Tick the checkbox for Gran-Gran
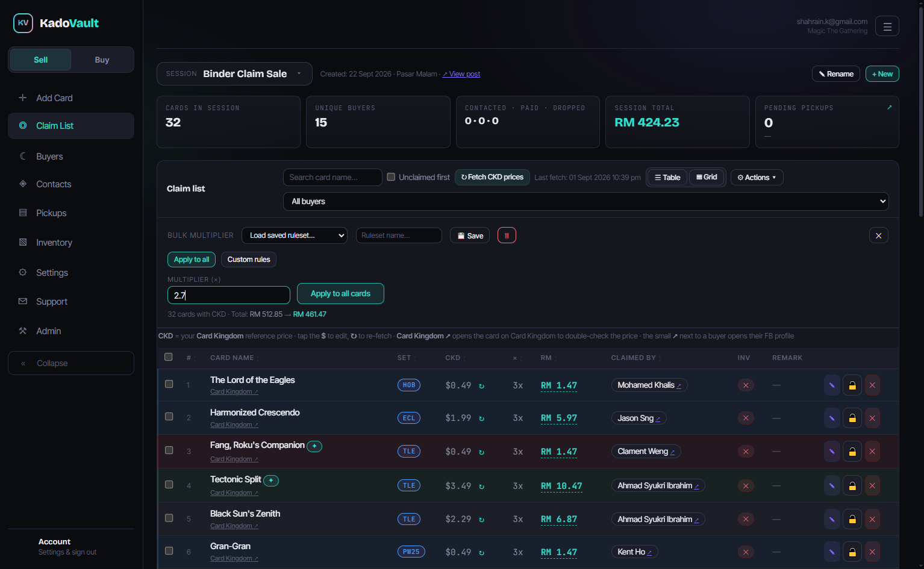924x569 pixels. click(x=169, y=551)
